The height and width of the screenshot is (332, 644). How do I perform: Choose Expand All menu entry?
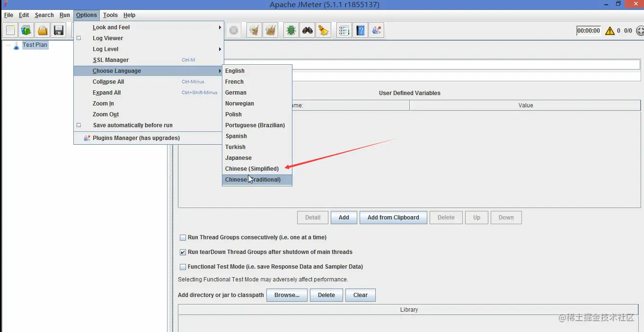tap(148, 93)
